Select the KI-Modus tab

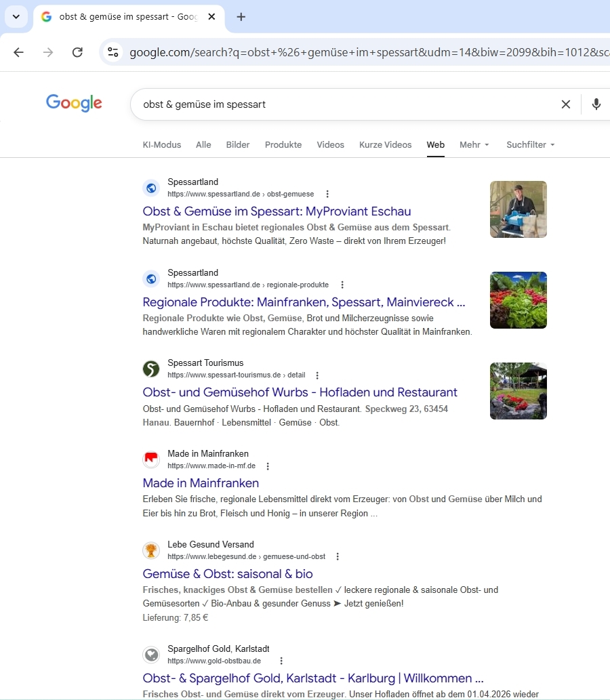(x=162, y=145)
